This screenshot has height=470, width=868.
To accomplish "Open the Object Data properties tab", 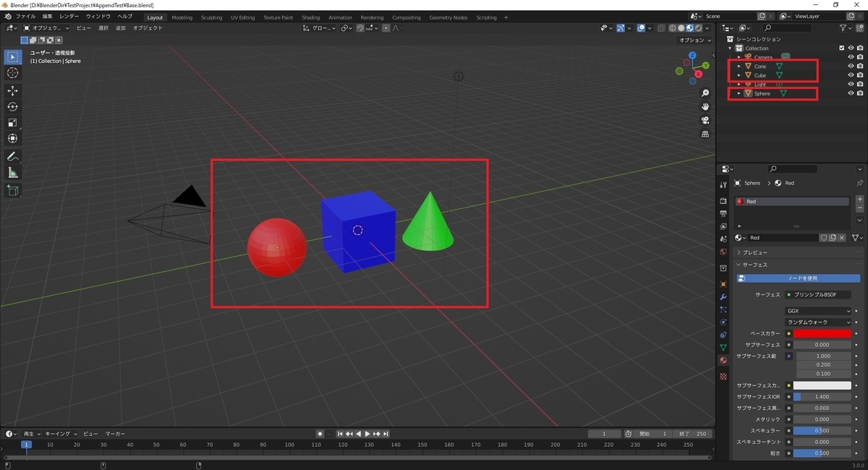I will 723,348.
